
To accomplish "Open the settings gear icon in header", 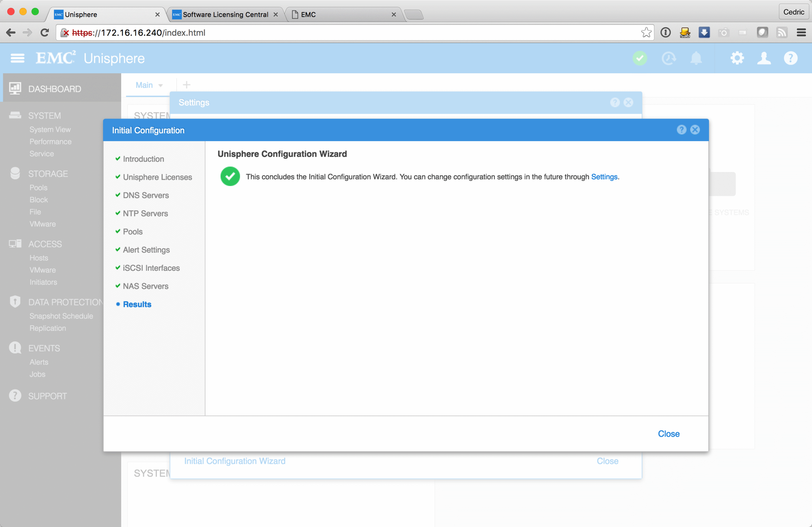I will tap(737, 58).
